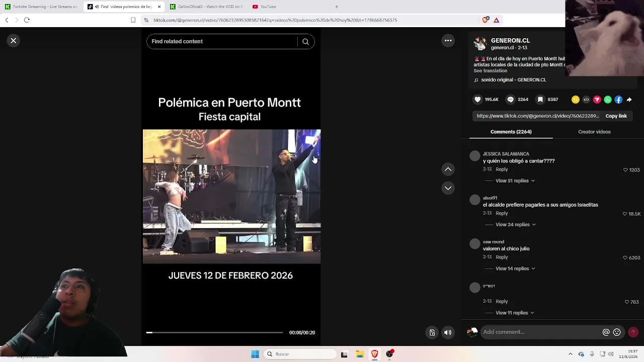
Task: Click the taskbar Buscar search box
Action: [x=300, y=354]
